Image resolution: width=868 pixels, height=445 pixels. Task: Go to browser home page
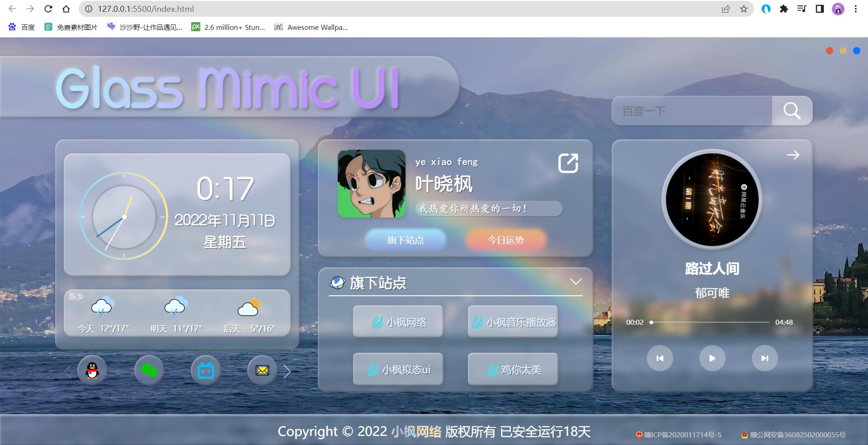pos(66,9)
